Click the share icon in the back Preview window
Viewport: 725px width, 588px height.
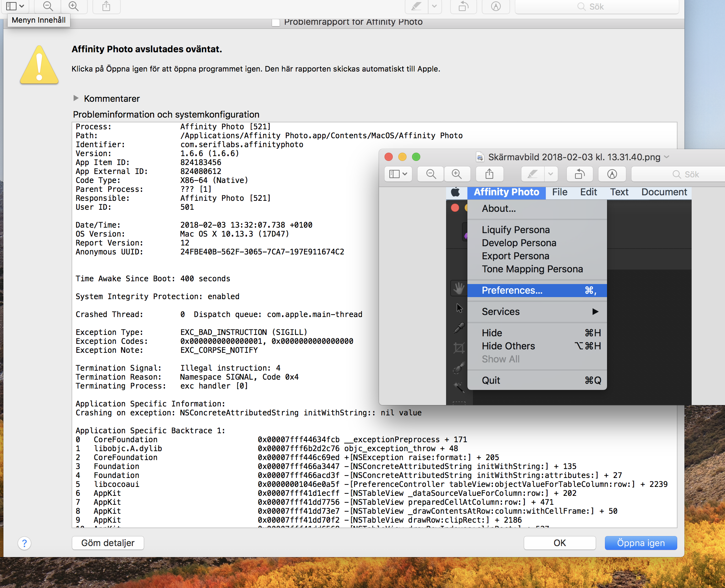[106, 6]
